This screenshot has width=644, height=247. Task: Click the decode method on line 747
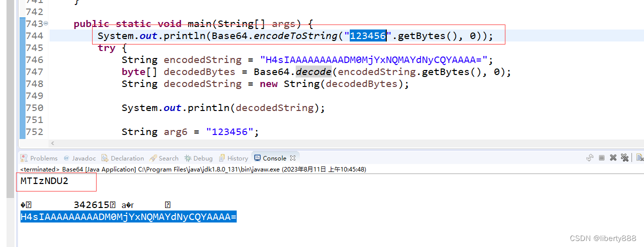[x=313, y=71]
